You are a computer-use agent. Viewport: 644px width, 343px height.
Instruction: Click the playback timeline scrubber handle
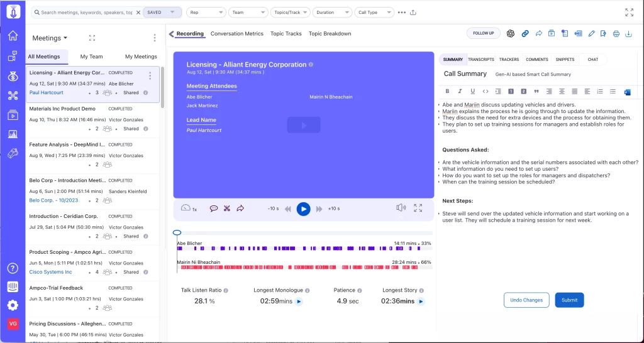tap(177, 232)
